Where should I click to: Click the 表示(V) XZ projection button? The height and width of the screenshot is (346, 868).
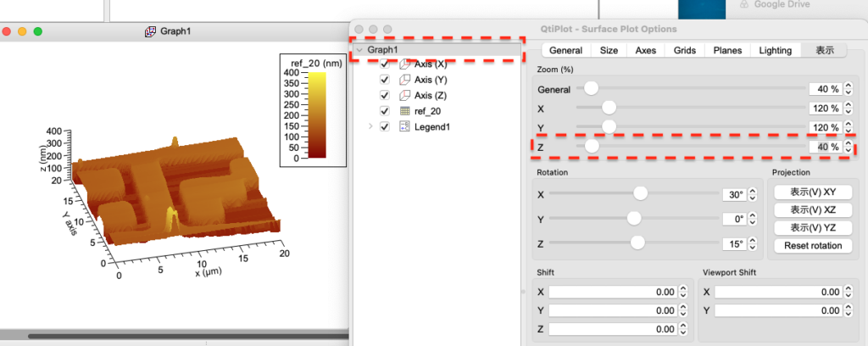coord(813,209)
